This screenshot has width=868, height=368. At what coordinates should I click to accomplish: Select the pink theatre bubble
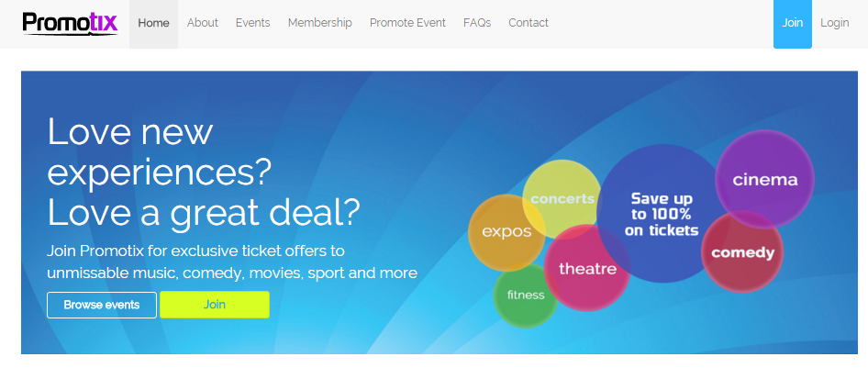tap(587, 269)
